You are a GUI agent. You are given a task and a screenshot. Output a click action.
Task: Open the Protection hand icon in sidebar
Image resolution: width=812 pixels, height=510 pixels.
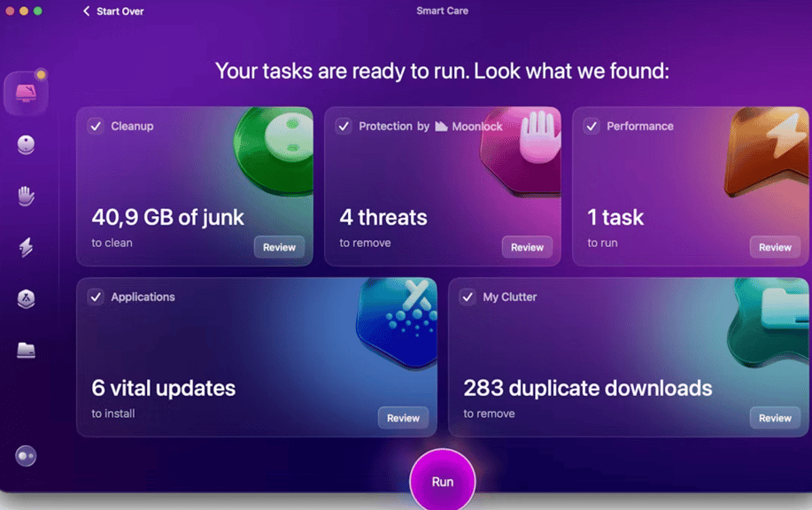pos(26,197)
